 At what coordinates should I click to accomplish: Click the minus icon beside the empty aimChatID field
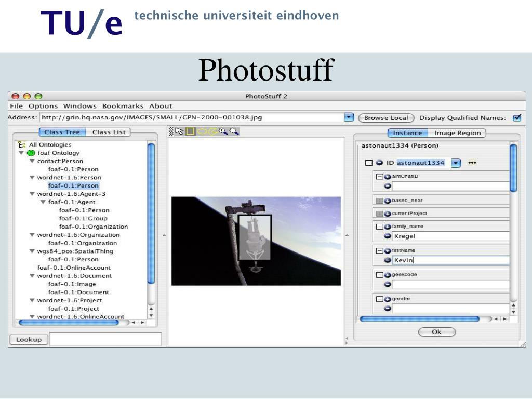point(388,186)
